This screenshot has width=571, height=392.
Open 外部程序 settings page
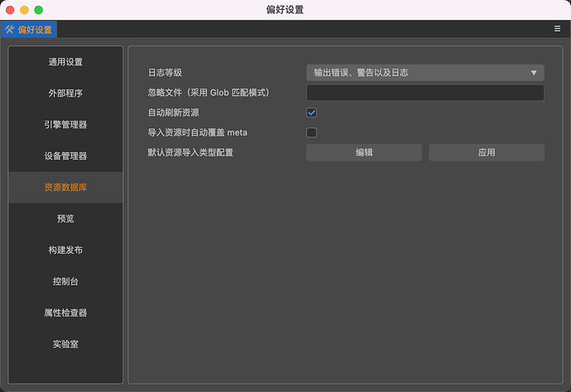pos(65,93)
